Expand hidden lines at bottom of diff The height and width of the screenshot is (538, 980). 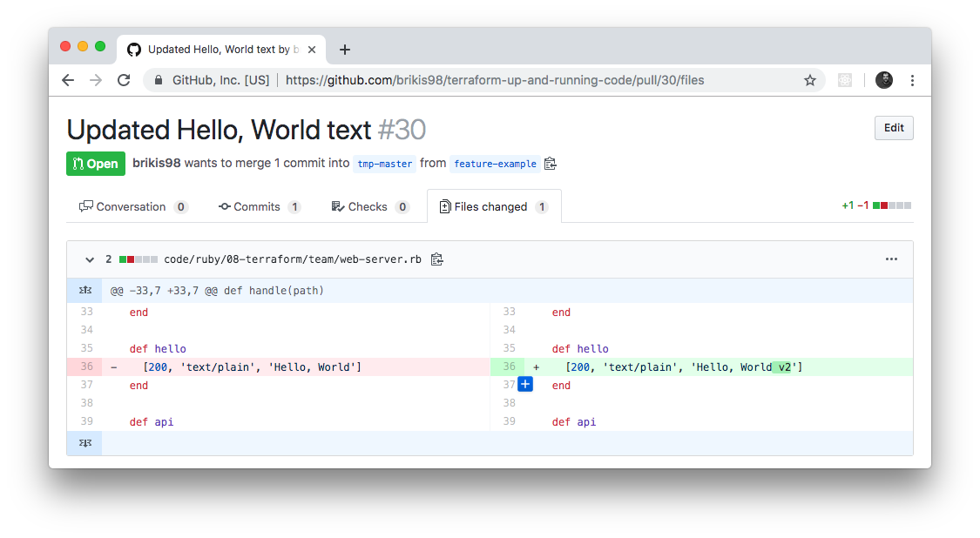(x=84, y=443)
